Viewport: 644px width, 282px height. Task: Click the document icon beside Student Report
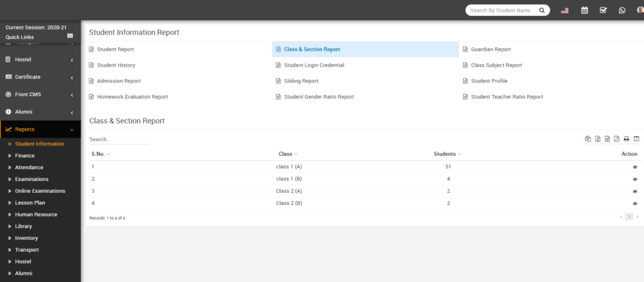92,49
